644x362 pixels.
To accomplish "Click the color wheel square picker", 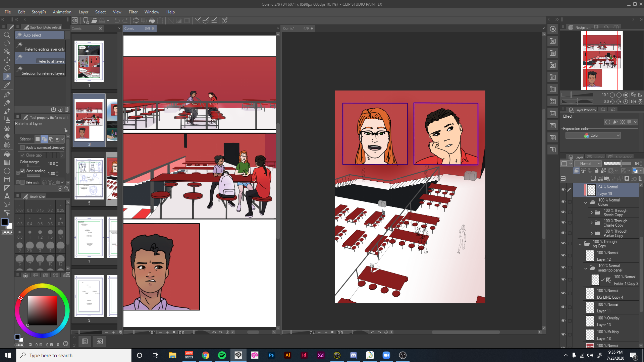I will [x=42, y=310].
